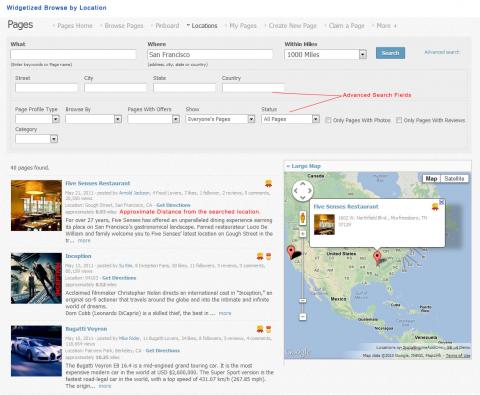
Task: Open the Create New Page tab
Action: pyautogui.click(x=292, y=26)
